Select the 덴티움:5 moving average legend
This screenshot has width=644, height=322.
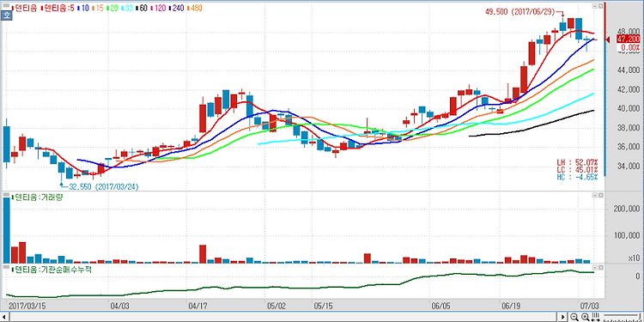(57, 8)
